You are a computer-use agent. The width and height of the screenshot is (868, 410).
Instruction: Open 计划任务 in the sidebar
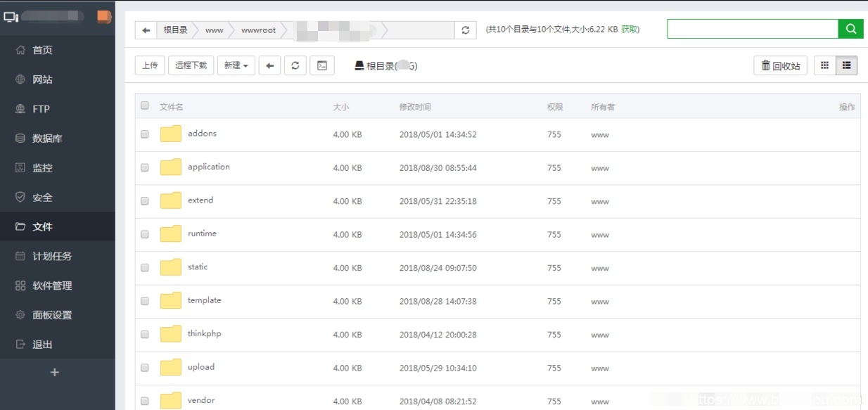click(x=58, y=256)
